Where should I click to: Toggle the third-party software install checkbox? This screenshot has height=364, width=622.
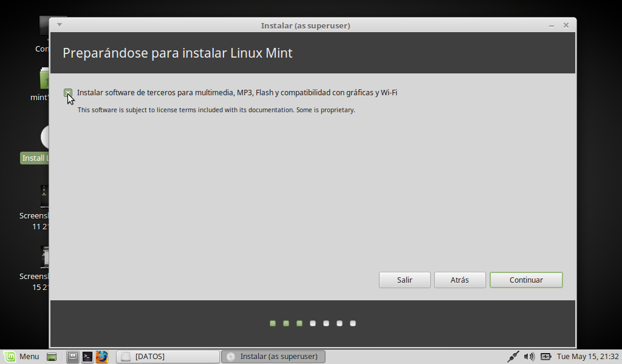(x=68, y=93)
